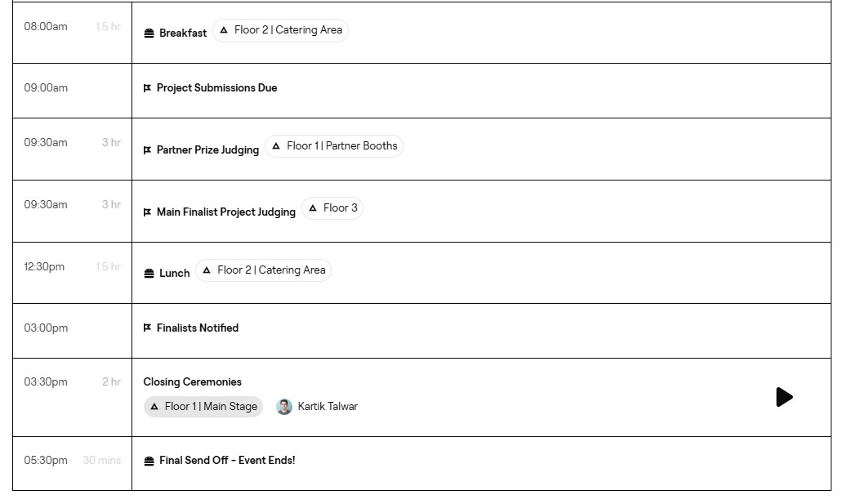Click speaker name Kartik Talwar
This screenshot has height=504, width=847.
pyautogui.click(x=328, y=407)
